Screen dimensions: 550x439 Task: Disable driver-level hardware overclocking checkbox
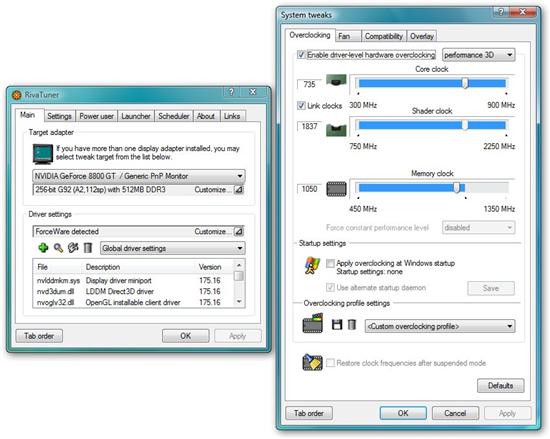(301, 55)
